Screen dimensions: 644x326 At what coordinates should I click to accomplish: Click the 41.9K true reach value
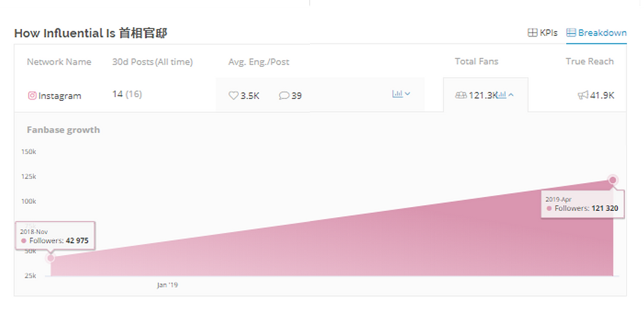coord(602,96)
